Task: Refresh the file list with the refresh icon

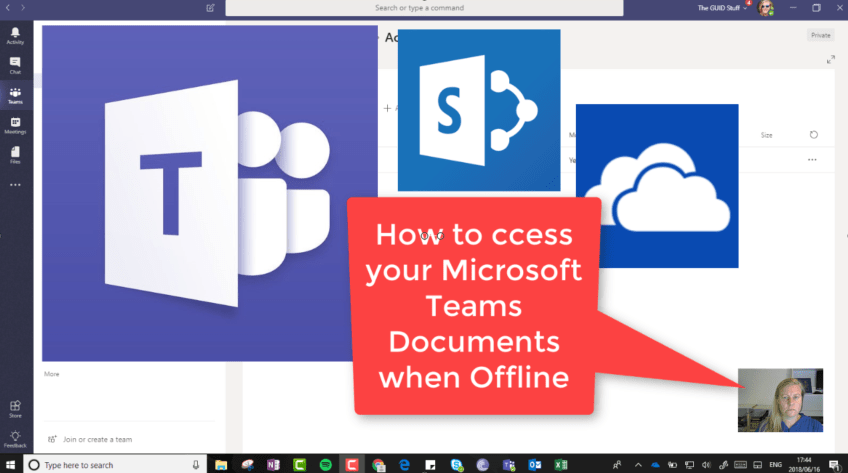Action: tap(813, 134)
